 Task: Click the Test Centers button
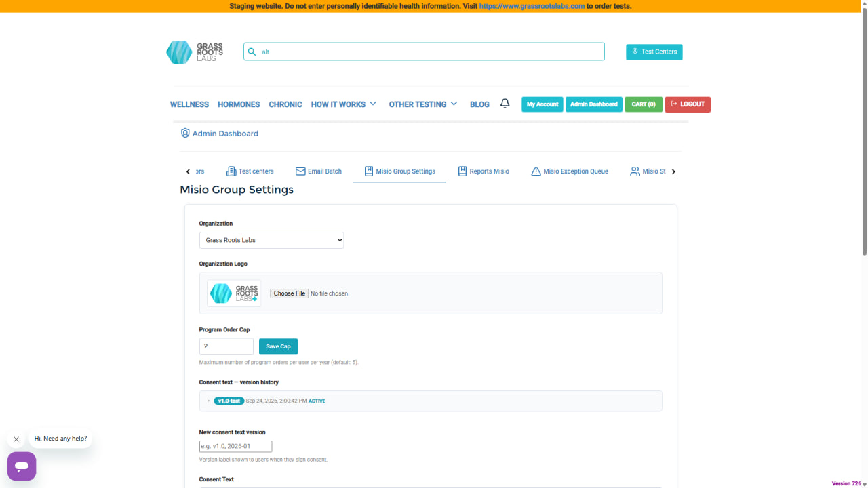point(654,52)
